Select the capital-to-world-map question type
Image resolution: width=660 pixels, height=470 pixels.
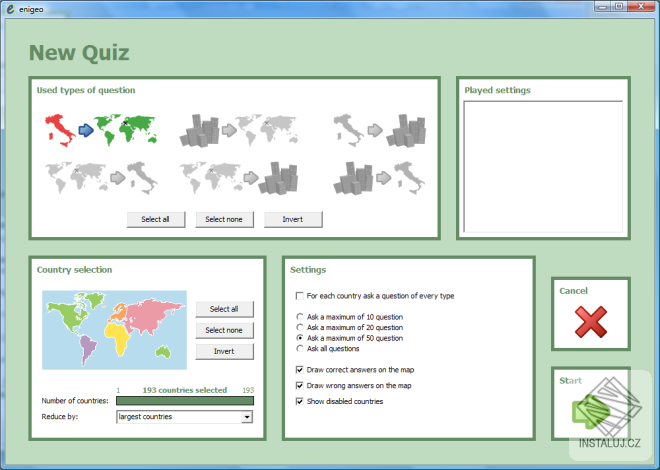point(239,130)
